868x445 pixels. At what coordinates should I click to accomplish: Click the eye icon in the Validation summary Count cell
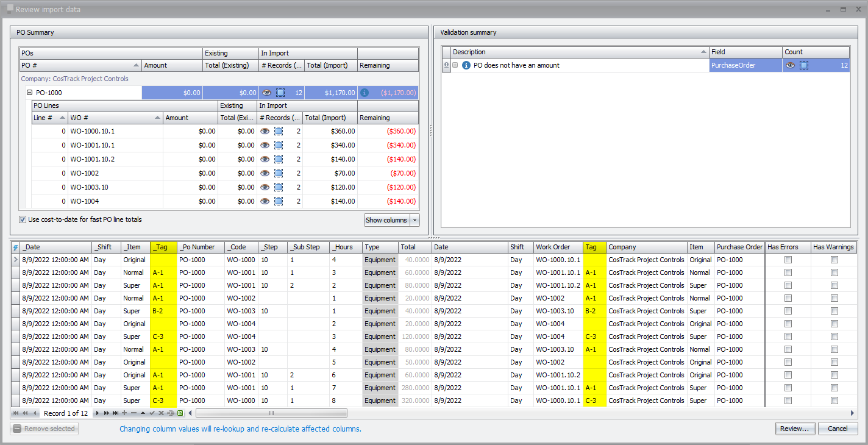[790, 65]
